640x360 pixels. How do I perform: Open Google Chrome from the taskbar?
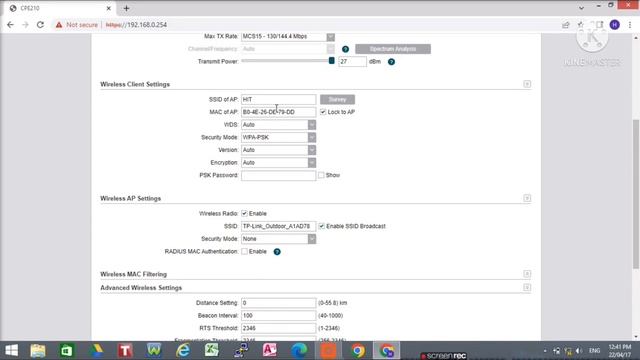pyautogui.click(x=358, y=351)
